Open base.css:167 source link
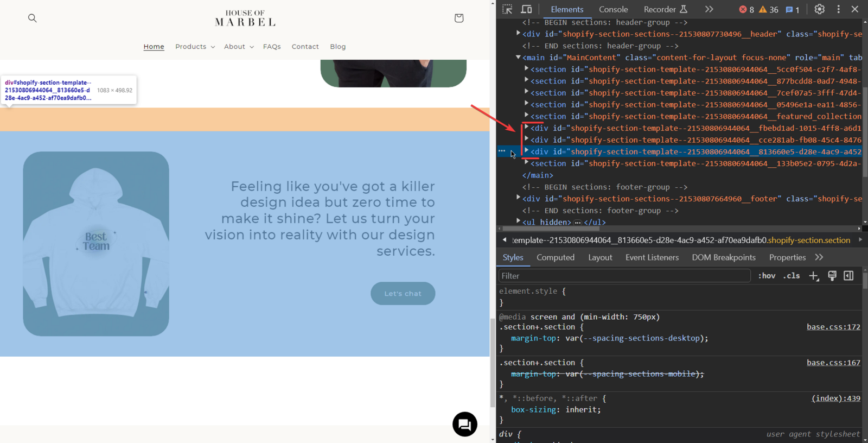The image size is (868, 443). (x=833, y=363)
